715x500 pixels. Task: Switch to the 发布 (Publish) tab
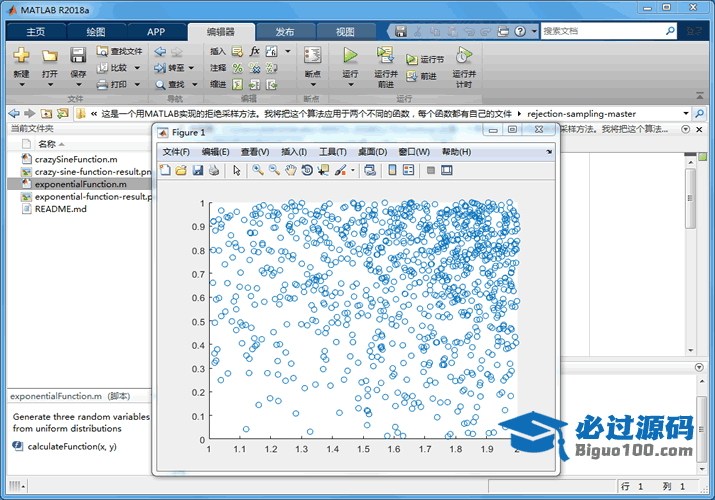pyautogui.click(x=285, y=32)
